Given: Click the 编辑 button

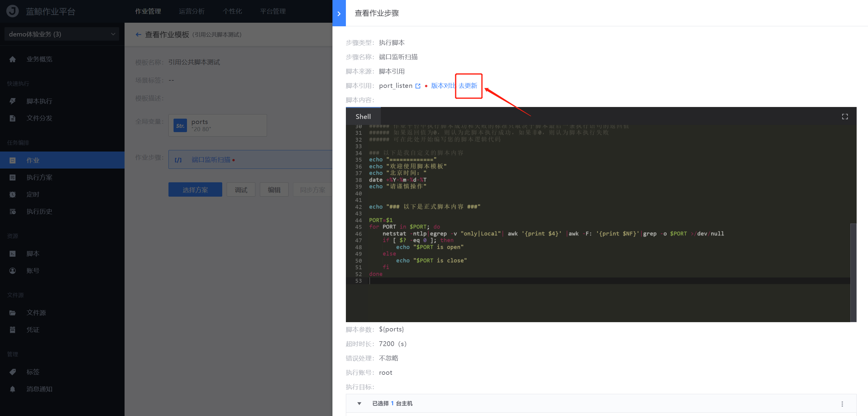Looking at the screenshot, I should 274,190.
